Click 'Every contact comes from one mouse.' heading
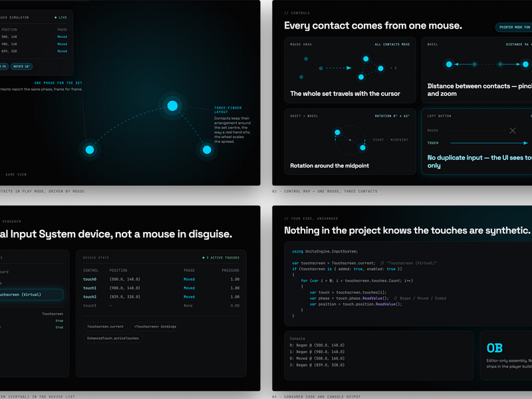The width and height of the screenshot is (532, 399). click(x=373, y=26)
